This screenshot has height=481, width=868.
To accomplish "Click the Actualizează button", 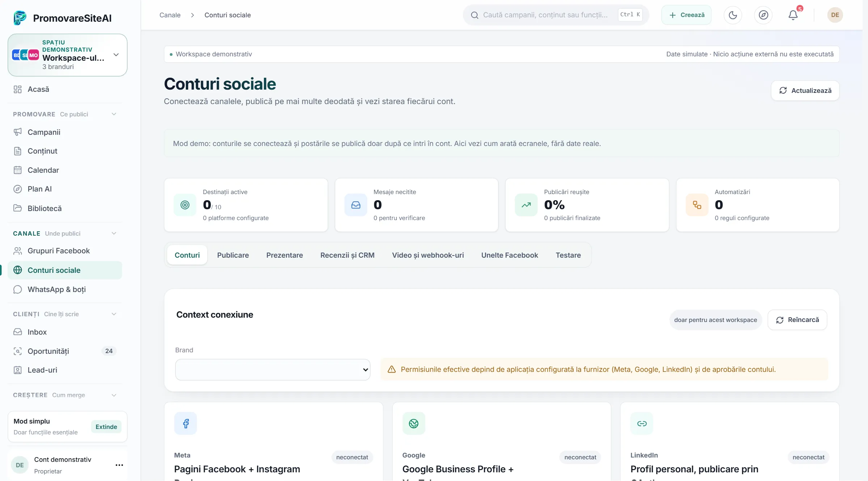I will coord(805,90).
